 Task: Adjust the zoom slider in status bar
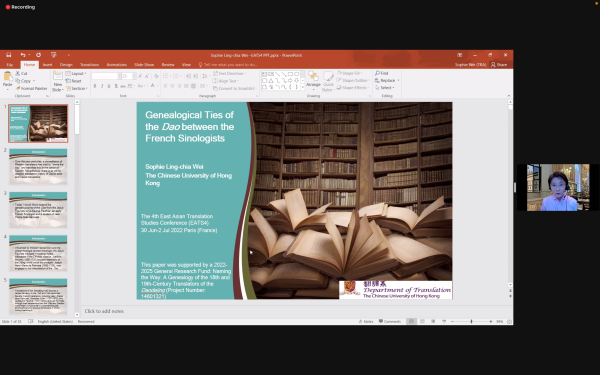pos(471,321)
